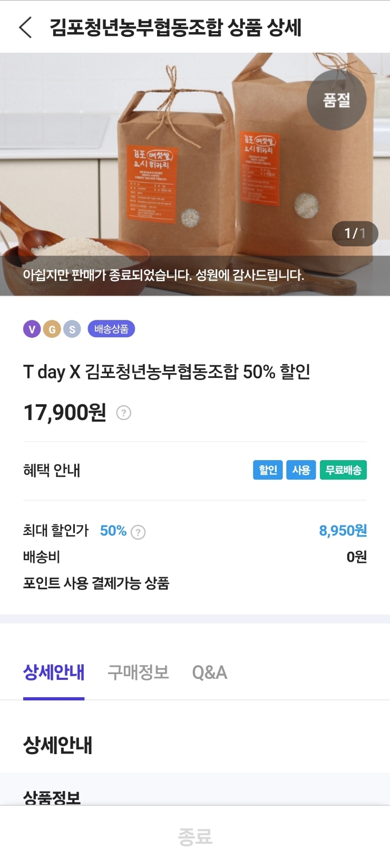Tap the 혜택 안내 label
390x868 pixels.
tap(52, 470)
